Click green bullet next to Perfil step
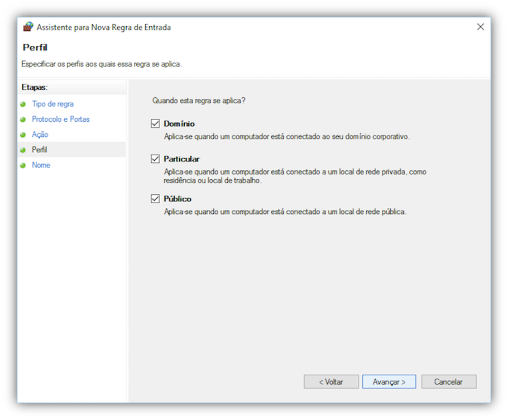Image resolution: width=508 pixels, height=420 pixels. [23, 150]
